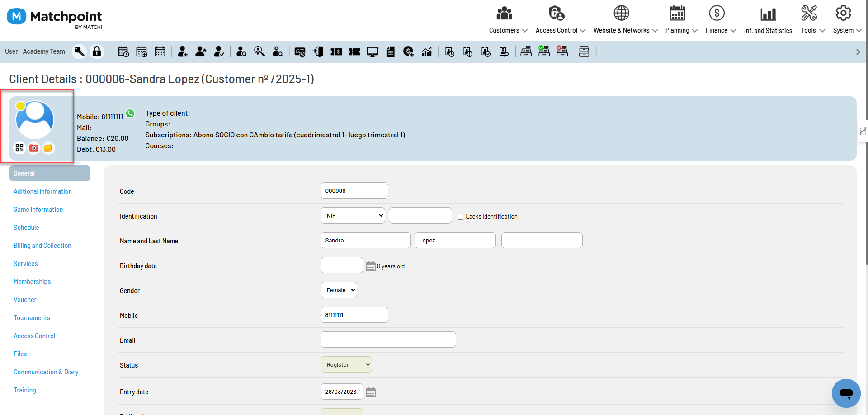Open the NIF identification type dropdown

click(353, 216)
